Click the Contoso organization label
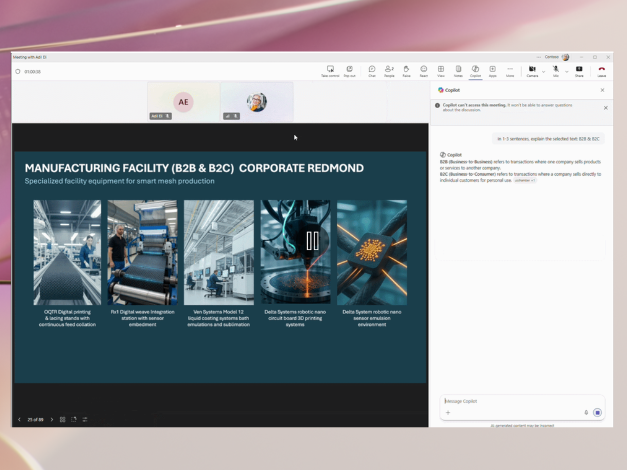Viewport: 627px width, 470px height. 551,57
